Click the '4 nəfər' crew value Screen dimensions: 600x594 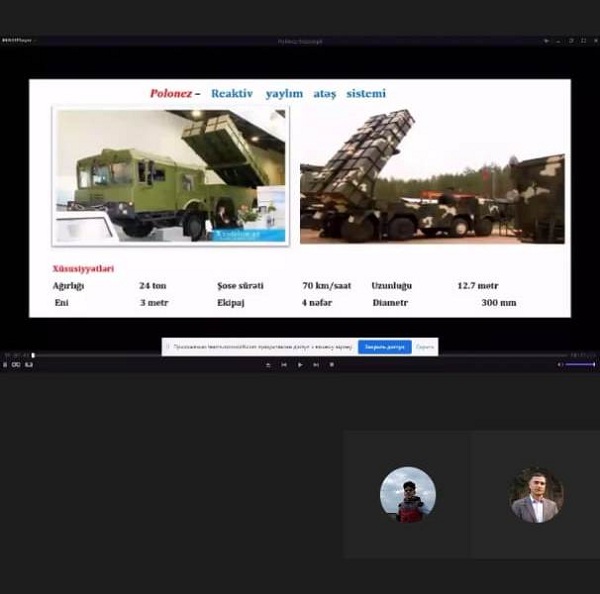click(317, 303)
